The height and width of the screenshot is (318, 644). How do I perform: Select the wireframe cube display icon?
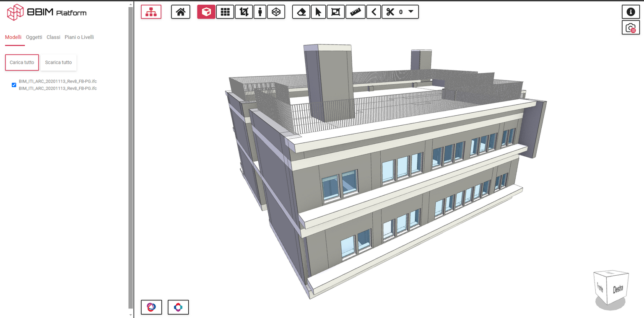[276, 12]
